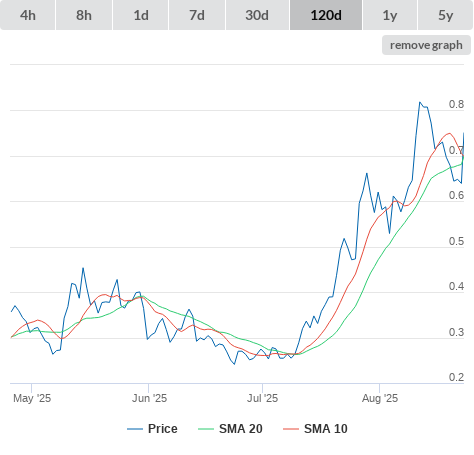Click the remove graph button
The height and width of the screenshot is (455, 474).
click(x=426, y=45)
